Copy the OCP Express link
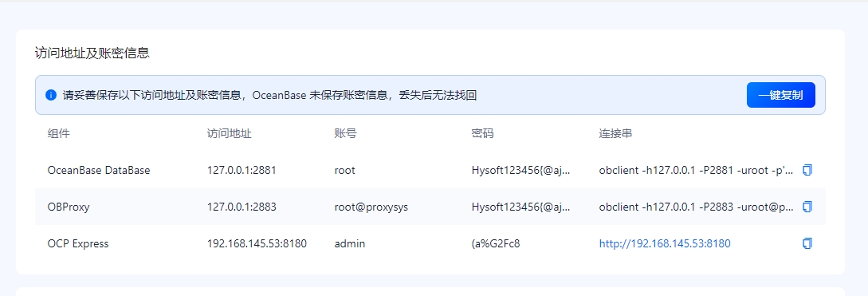Viewport: 868px width, 296px height. (x=807, y=243)
